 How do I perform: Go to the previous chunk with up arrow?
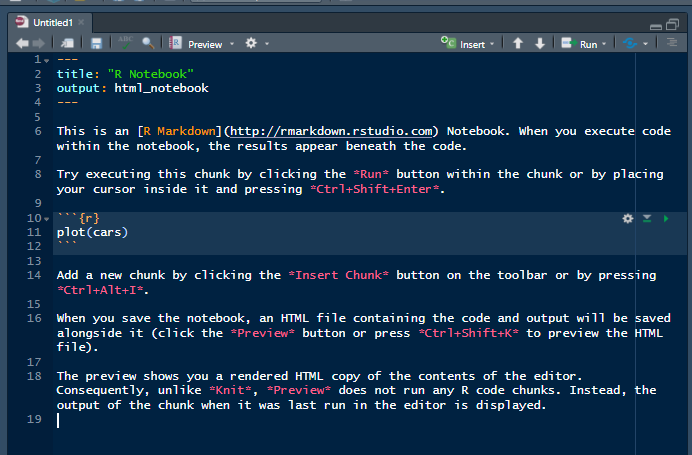coord(518,44)
